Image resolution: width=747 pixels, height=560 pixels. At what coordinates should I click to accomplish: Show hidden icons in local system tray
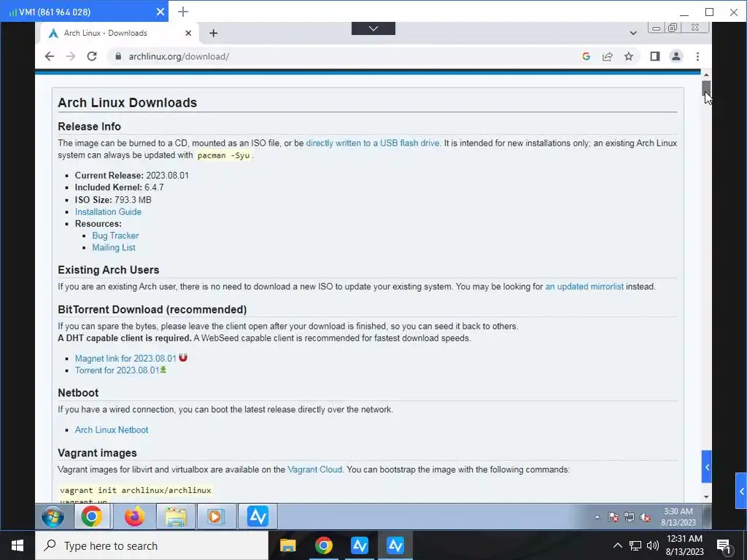click(x=617, y=545)
